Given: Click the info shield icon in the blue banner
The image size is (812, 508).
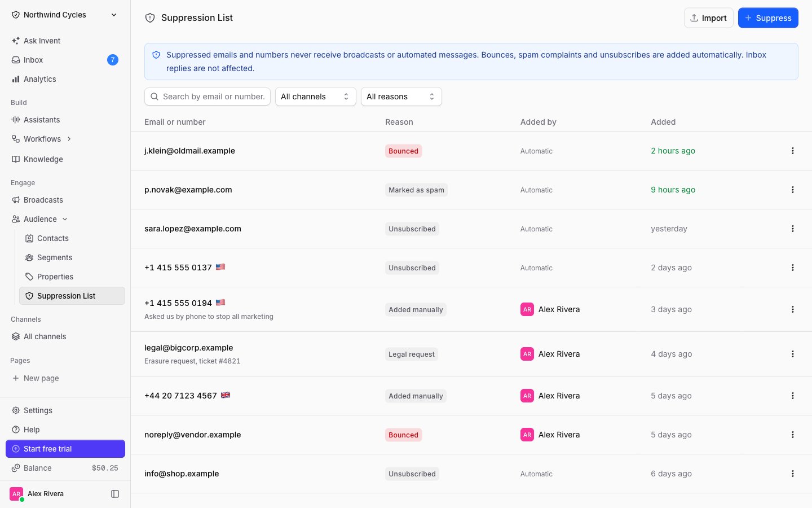Looking at the screenshot, I should [x=156, y=55].
